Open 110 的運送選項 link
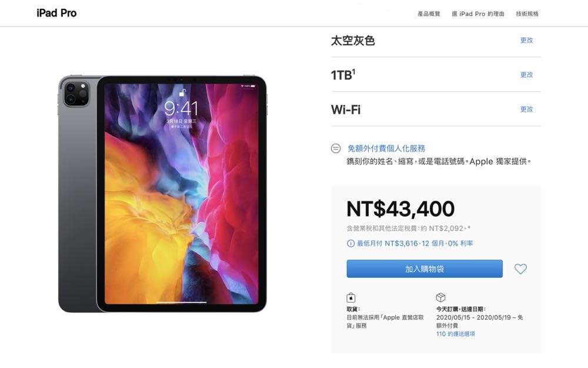Viewport: 588px width, 368px height. (455, 334)
